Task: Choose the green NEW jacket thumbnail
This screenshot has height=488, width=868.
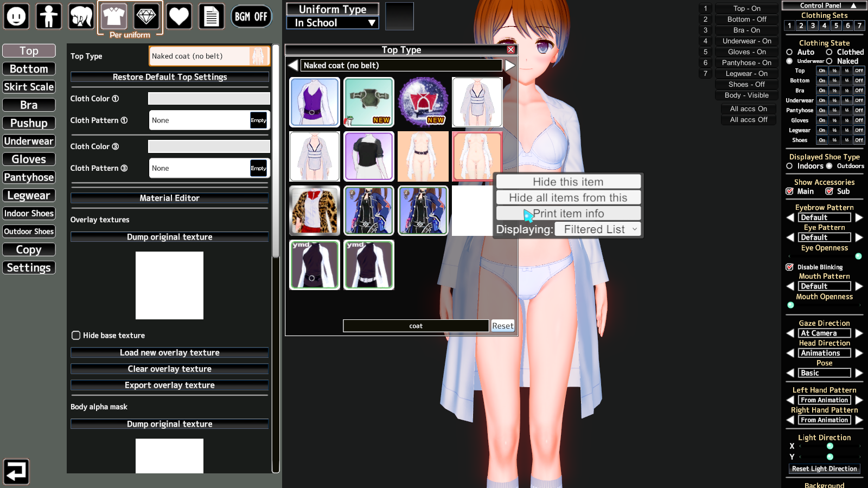Action: point(369,102)
